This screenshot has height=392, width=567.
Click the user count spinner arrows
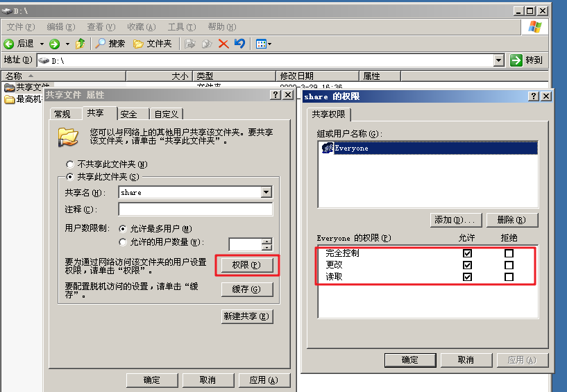coord(267,244)
